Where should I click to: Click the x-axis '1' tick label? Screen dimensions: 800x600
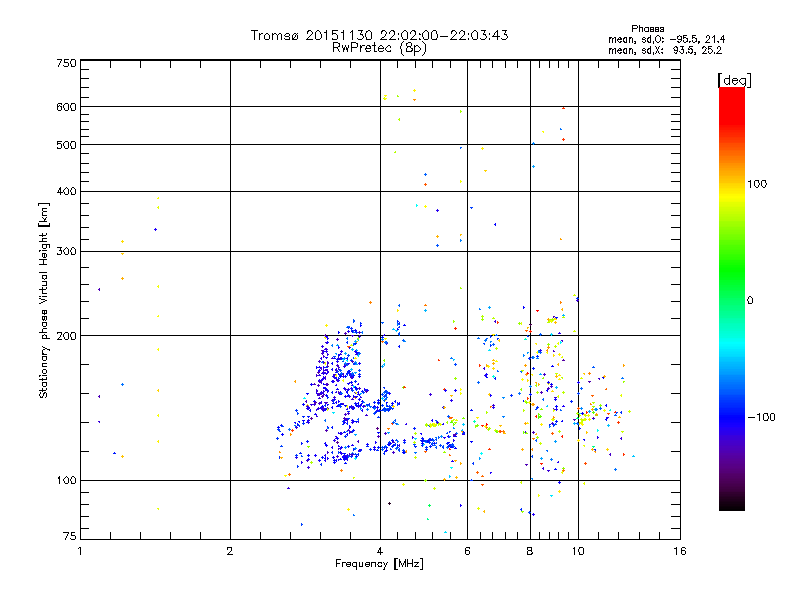80,551
